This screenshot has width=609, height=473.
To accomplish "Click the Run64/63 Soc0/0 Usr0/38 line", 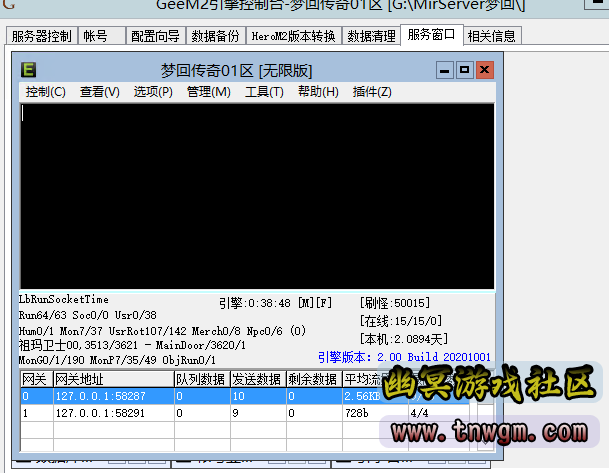I will pos(88,315).
